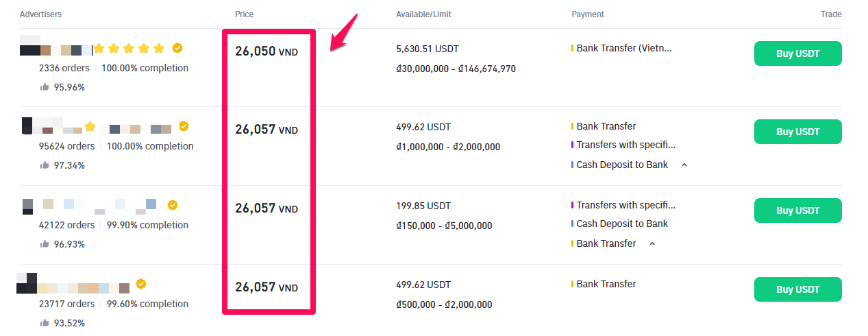868x336 pixels.
Task: Click five-star rating of the 2336-orders advertiser
Action: tap(129, 49)
